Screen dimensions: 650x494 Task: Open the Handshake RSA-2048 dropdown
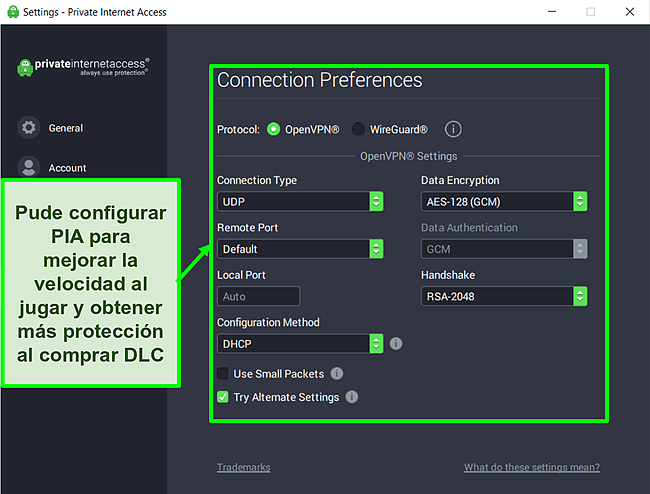pos(504,296)
